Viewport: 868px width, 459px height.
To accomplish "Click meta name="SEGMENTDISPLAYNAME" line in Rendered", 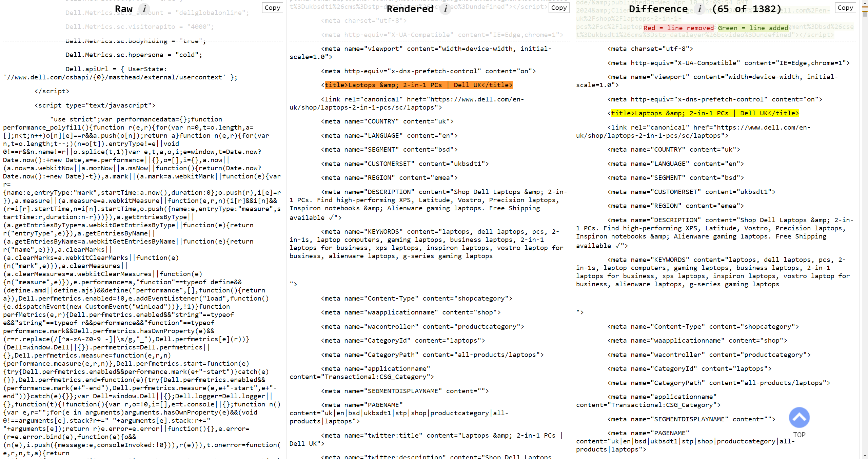I will point(405,391).
